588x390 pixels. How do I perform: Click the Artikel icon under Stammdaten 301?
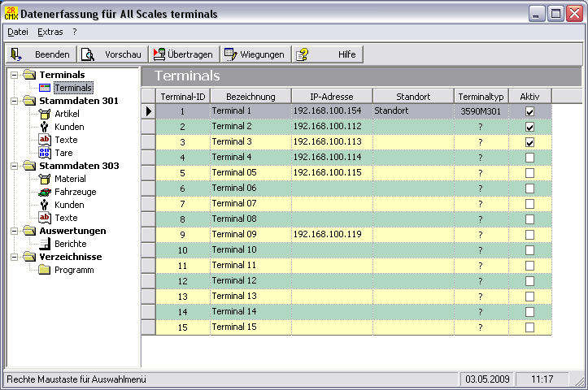(x=45, y=114)
